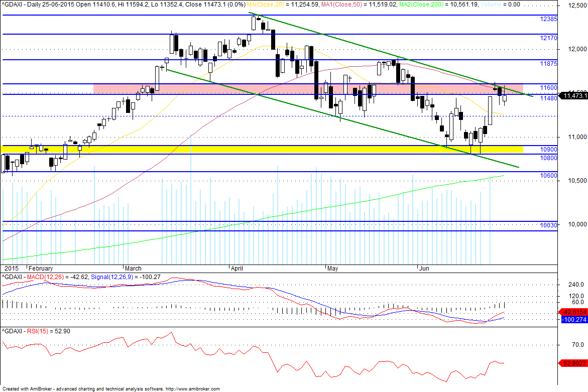Click the May label on time axis
Image resolution: width=588 pixels, height=392 pixels.
point(332,269)
